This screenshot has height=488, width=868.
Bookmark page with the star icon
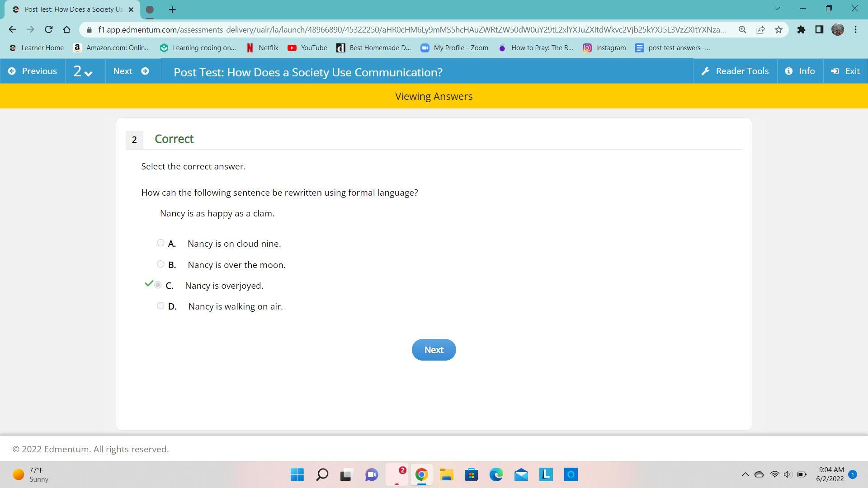778,30
